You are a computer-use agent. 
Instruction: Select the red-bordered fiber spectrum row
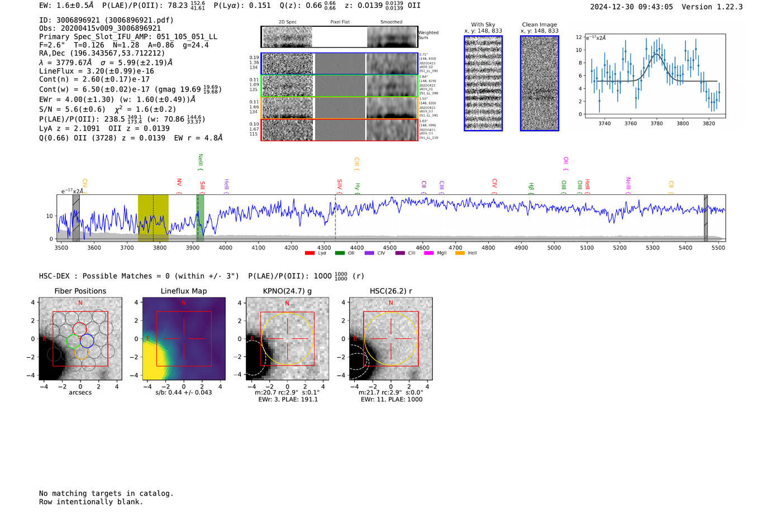[x=340, y=130]
